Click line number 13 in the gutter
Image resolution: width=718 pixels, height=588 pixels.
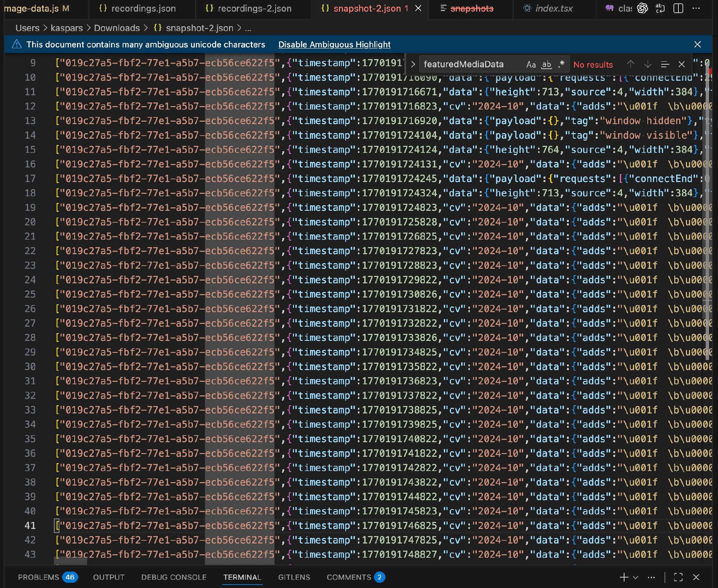click(30, 121)
